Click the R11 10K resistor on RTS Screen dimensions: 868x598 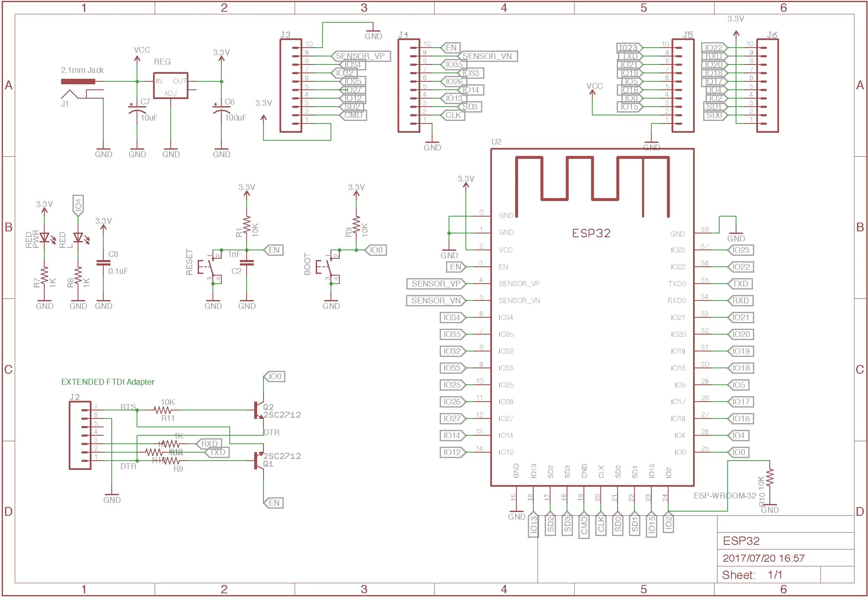pos(162,410)
